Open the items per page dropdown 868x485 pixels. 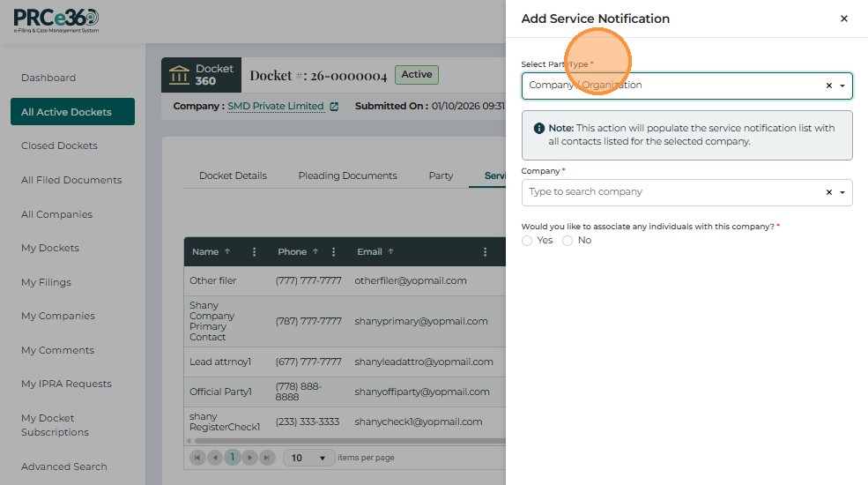[x=308, y=458]
